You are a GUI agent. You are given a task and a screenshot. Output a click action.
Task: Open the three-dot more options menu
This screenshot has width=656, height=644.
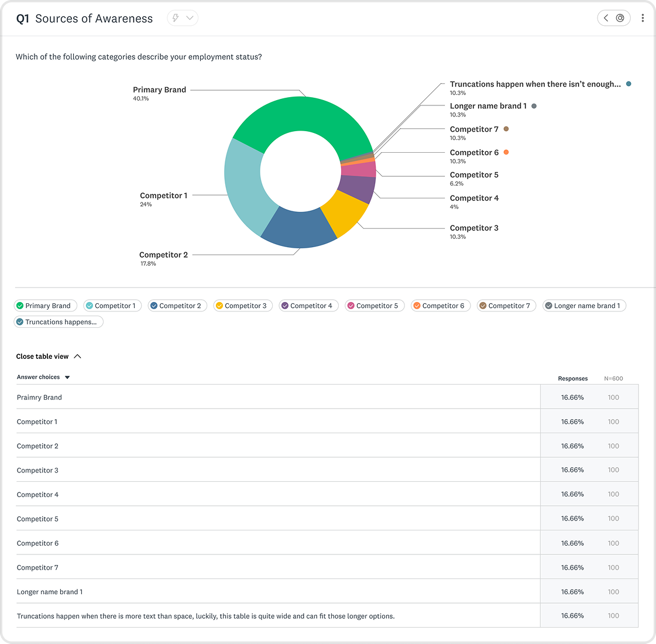point(643,18)
